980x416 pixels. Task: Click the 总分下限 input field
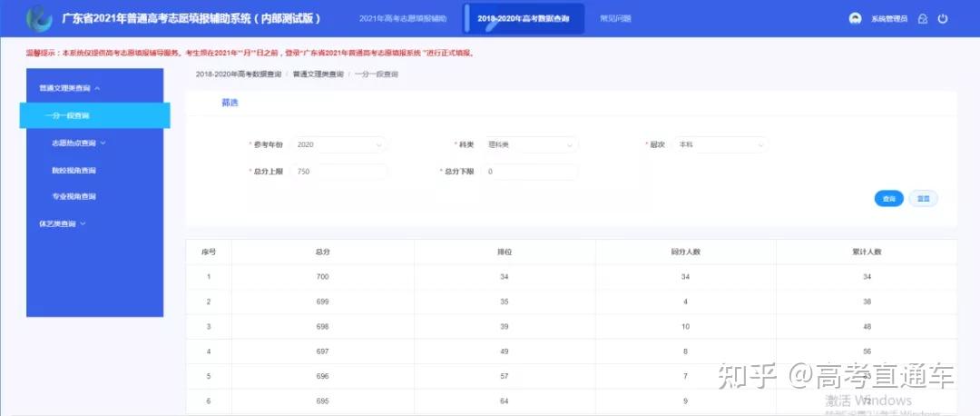[530, 172]
